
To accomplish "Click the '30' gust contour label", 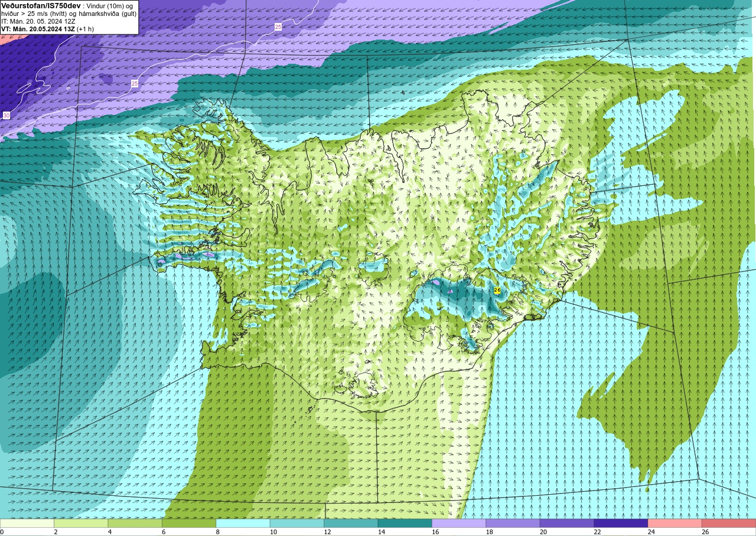I will click(6, 115).
